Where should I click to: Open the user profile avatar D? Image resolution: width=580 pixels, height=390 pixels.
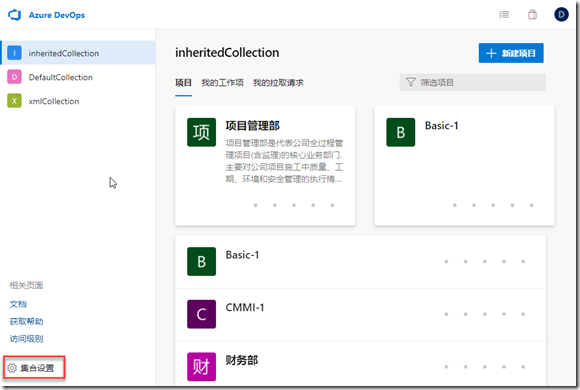tap(561, 15)
